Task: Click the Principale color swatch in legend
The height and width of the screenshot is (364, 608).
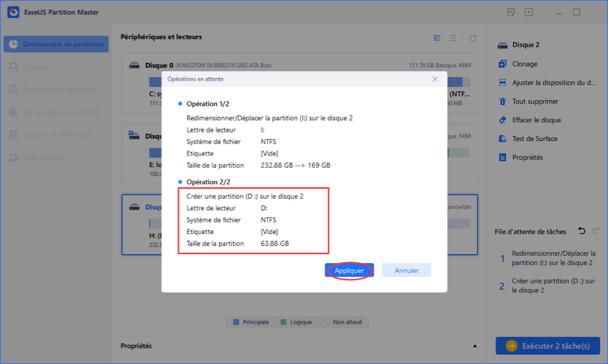Action: 235,322
